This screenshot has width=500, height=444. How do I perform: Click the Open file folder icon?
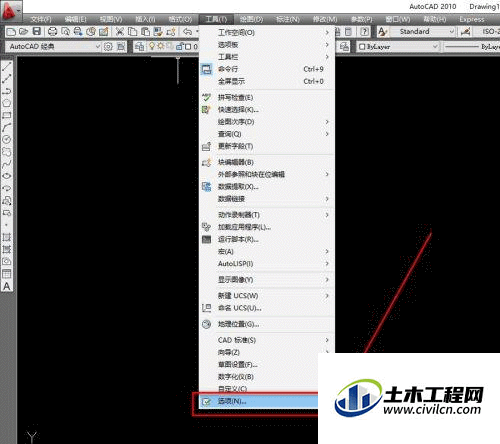click(x=23, y=32)
